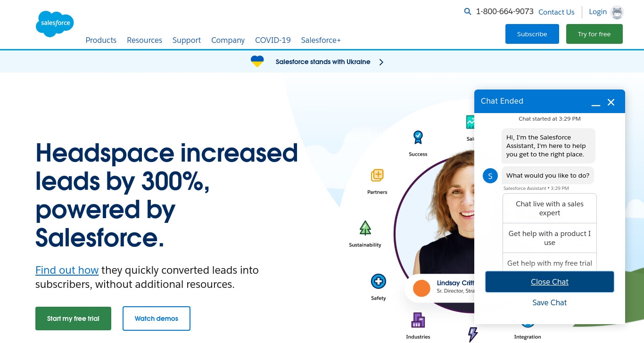Click the Save Chat link
644x343 pixels.
tap(550, 302)
